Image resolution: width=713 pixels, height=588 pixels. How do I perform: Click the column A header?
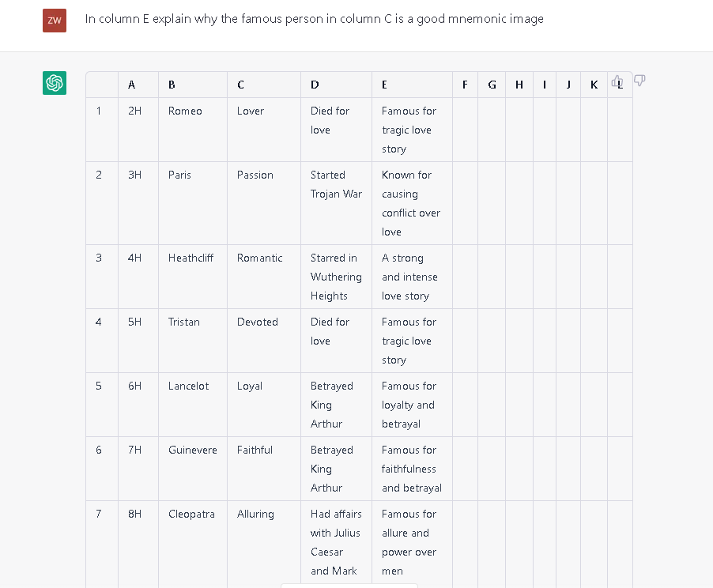(x=131, y=85)
